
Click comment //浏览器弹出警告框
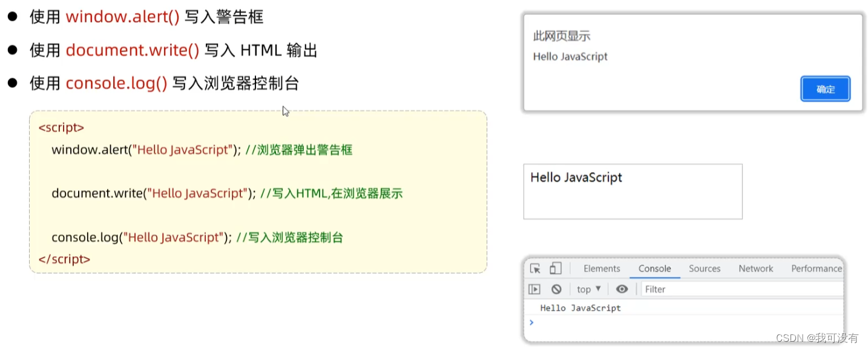[299, 150]
